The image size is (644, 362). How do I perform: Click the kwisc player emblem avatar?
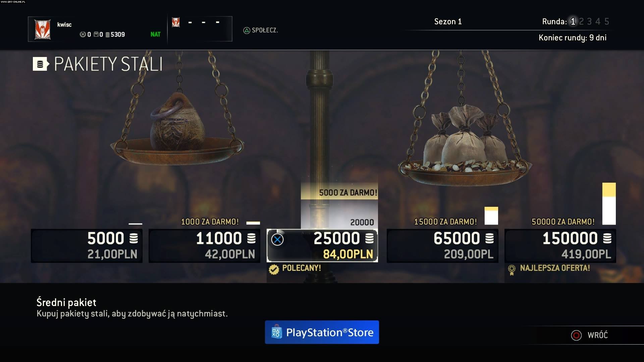[x=43, y=29]
